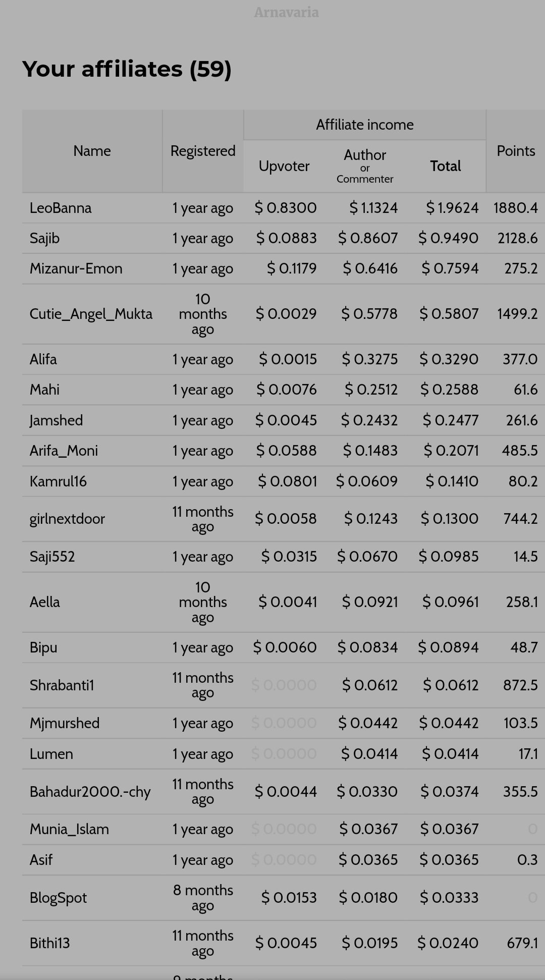
Task: Click the Mizanur-Emon name
Action: tap(76, 268)
